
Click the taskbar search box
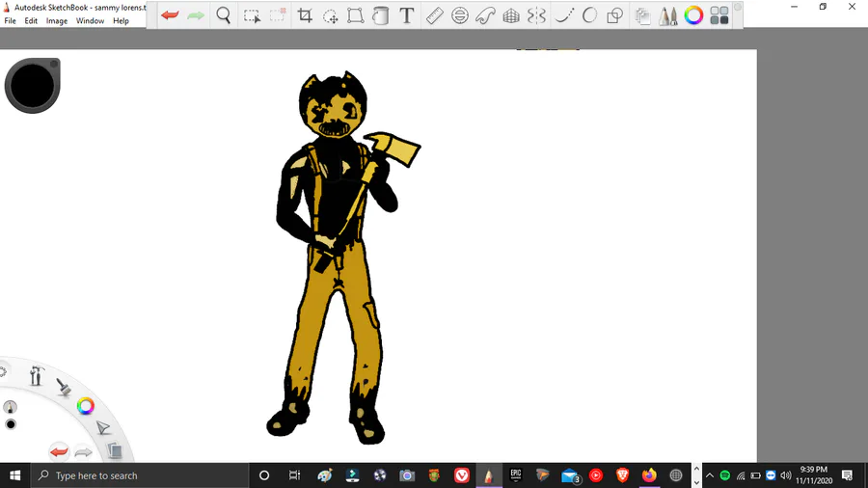click(x=138, y=475)
